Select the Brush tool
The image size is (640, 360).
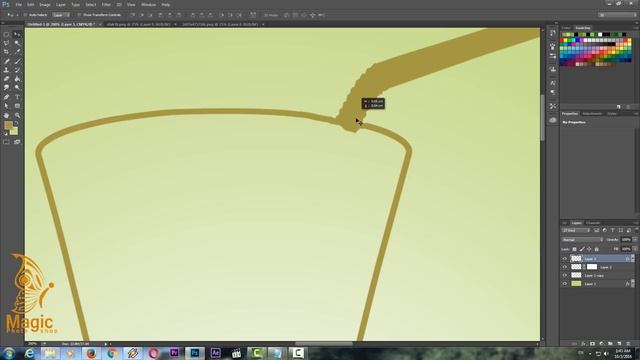click(17, 61)
